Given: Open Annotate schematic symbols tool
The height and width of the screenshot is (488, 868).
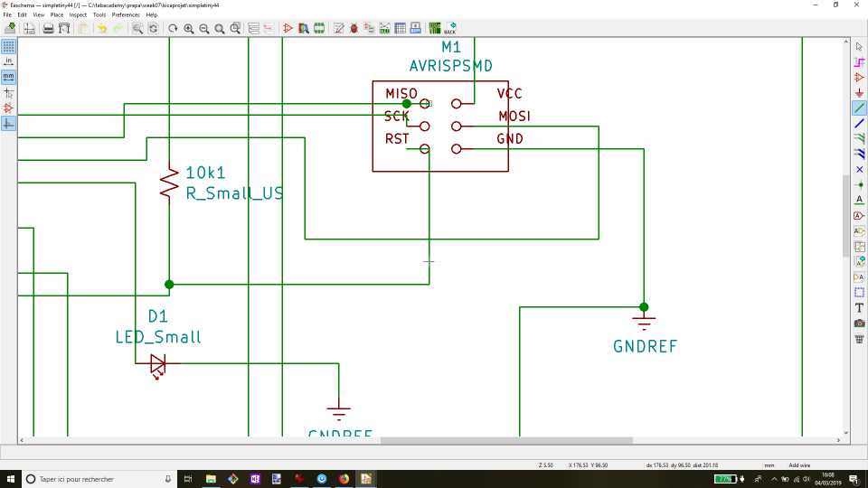Looking at the screenshot, I should tap(338, 28).
